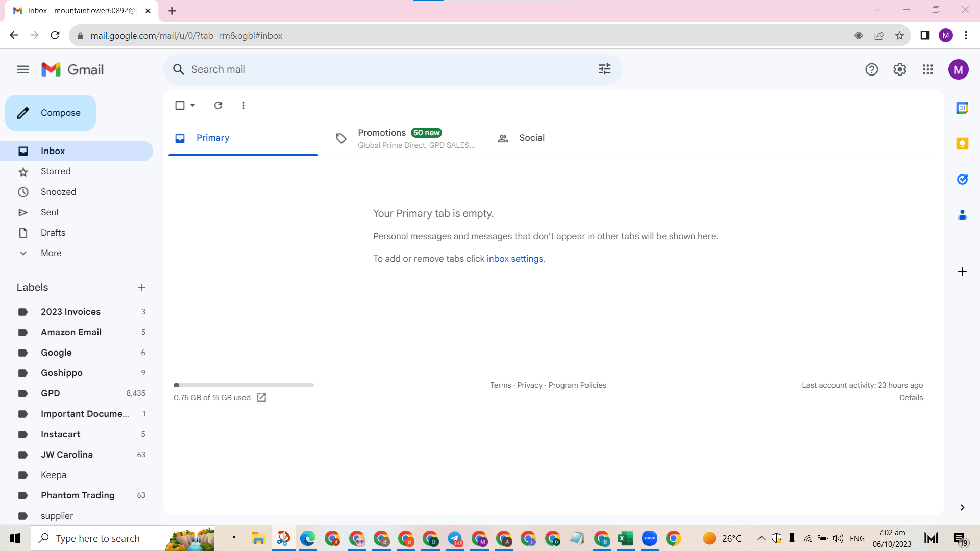Open the Google label
Screen dimensions: 980x551
click(x=77, y=353)
